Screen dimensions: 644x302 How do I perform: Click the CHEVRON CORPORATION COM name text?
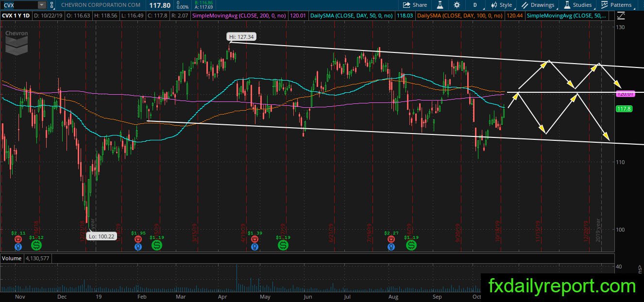click(x=101, y=5)
